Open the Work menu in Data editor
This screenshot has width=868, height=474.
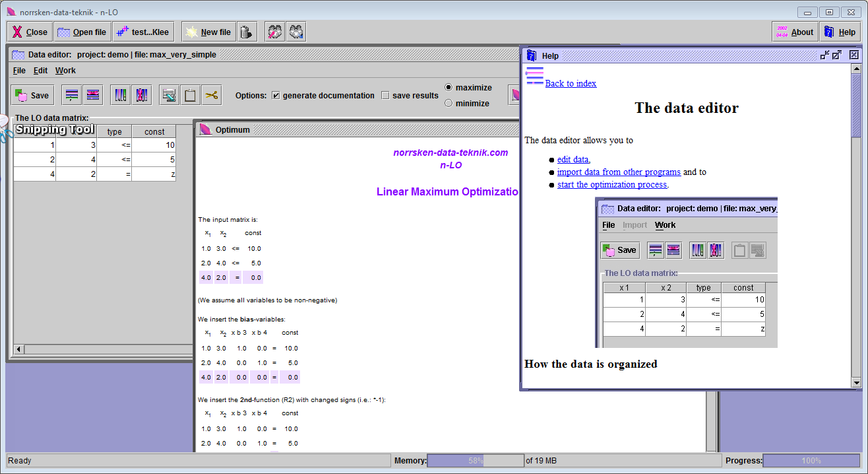click(65, 71)
